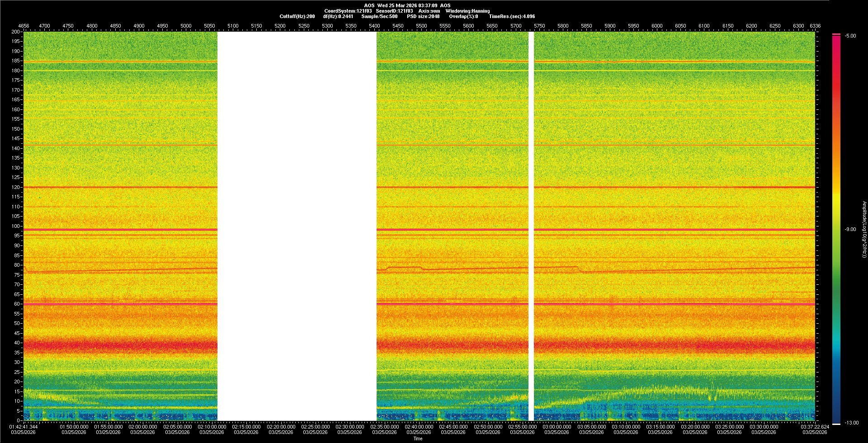Click the -13.00 colorbar minimum label
Image resolution: width=868 pixels, height=443 pixels.
click(x=851, y=423)
